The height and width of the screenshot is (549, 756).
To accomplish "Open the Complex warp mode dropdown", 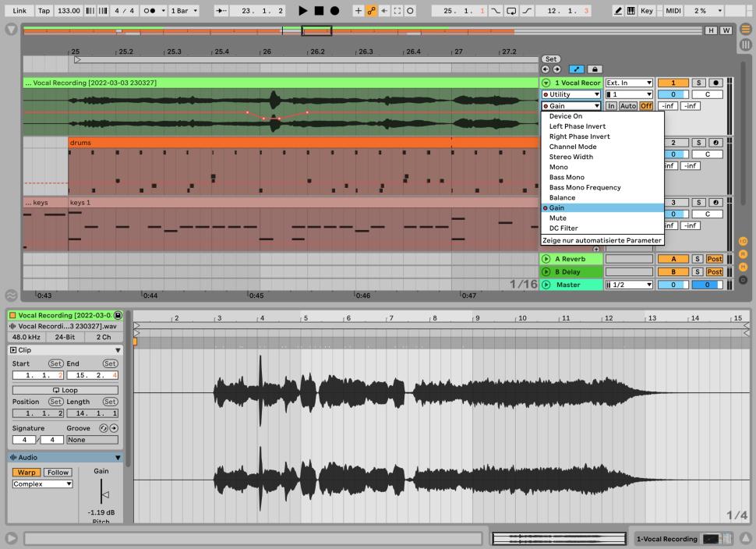I will [x=43, y=484].
